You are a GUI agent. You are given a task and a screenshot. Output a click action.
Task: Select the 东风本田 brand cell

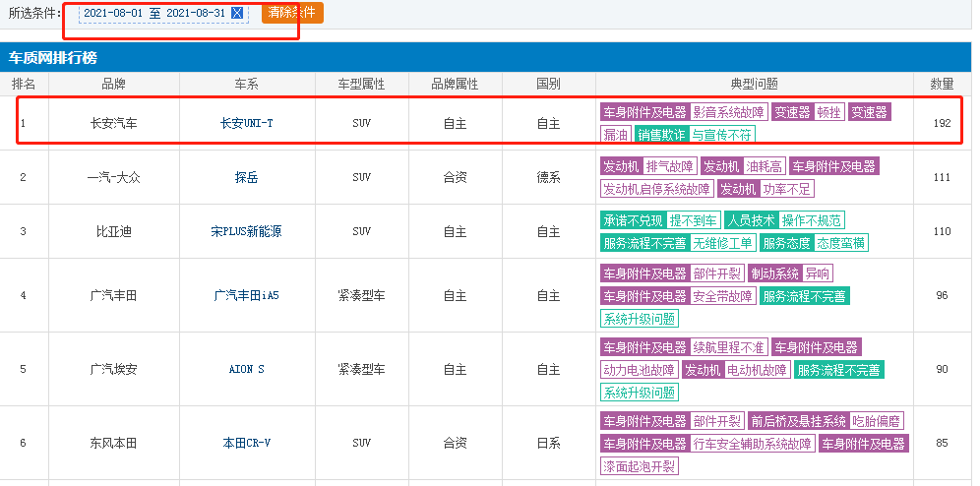pos(114,443)
